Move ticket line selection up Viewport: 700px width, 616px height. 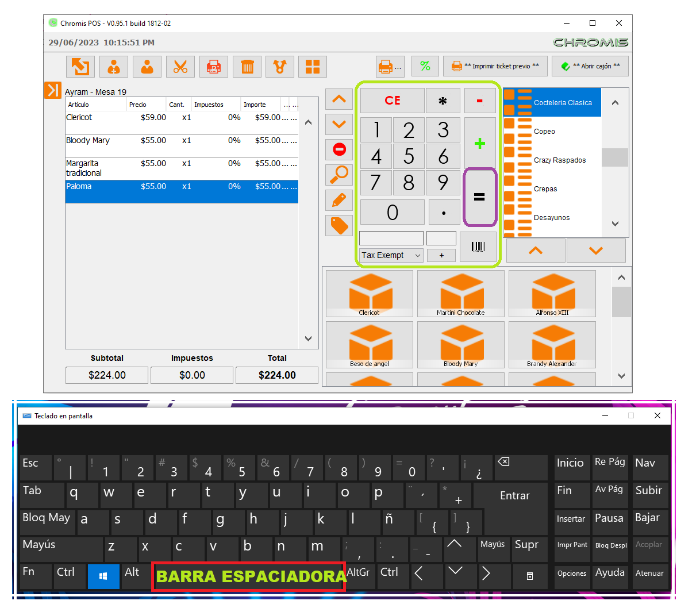[x=339, y=99]
